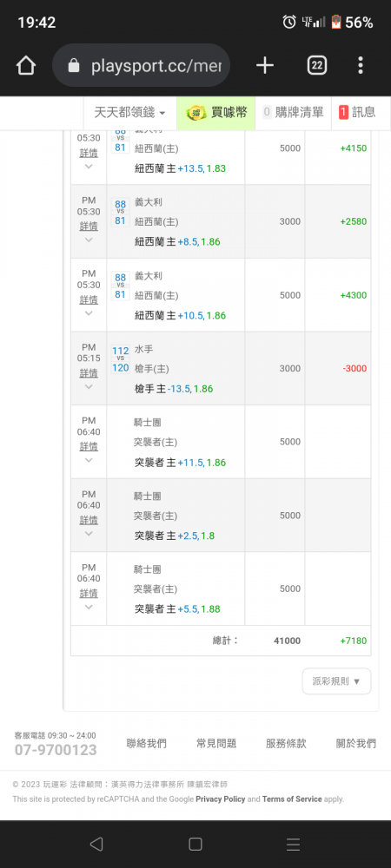Viewport: 391px width, 868px height.
Task: Open the 常見問題 FAQ link
Action: [x=216, y=744]
